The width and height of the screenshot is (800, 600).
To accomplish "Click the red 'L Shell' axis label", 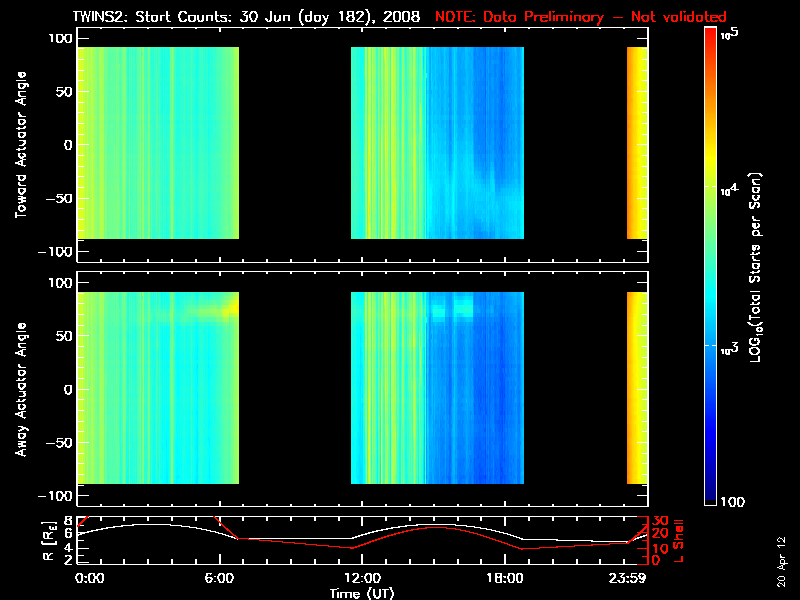I will tap(679, 541).
